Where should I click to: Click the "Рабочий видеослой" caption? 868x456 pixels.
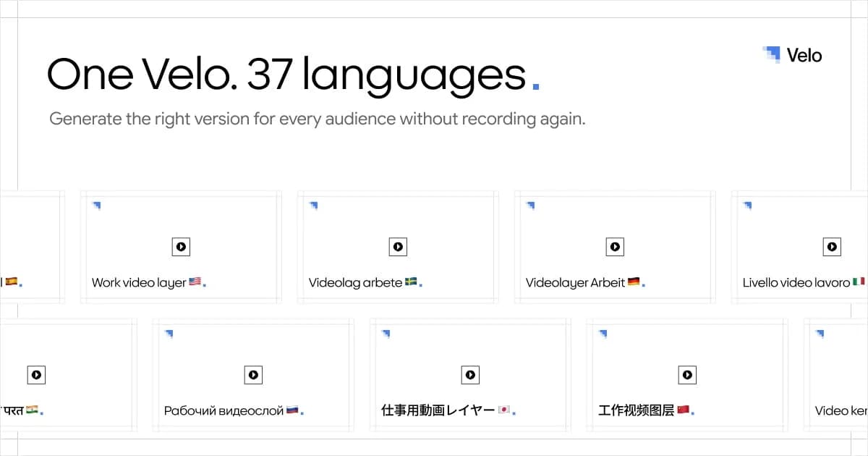point(224,411)
